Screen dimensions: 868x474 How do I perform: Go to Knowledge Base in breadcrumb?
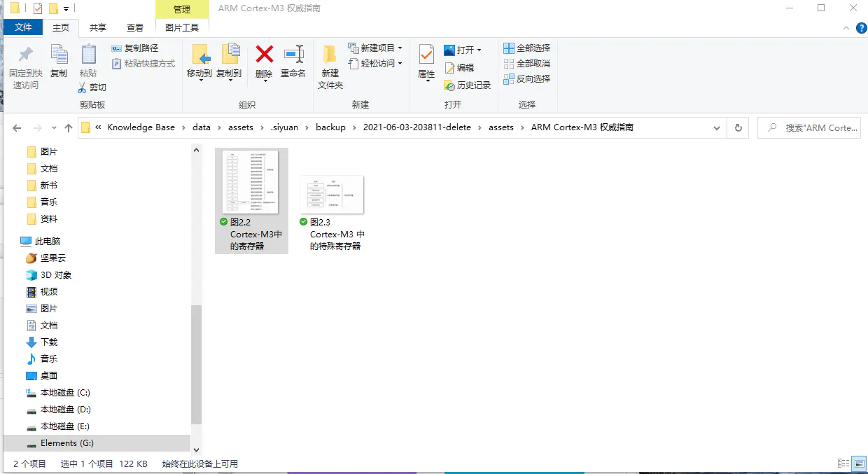pyautogui.click(x=141, y=127)
